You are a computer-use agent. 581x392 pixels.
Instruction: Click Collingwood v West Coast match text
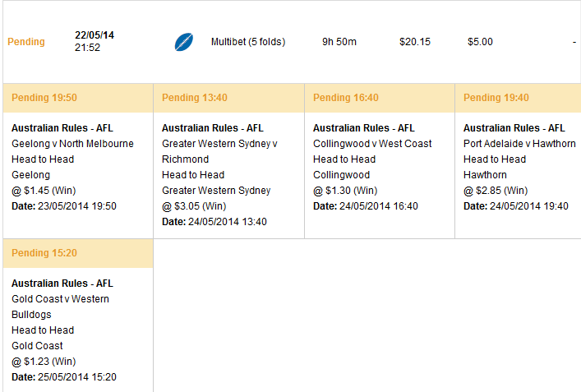(372, 143)
